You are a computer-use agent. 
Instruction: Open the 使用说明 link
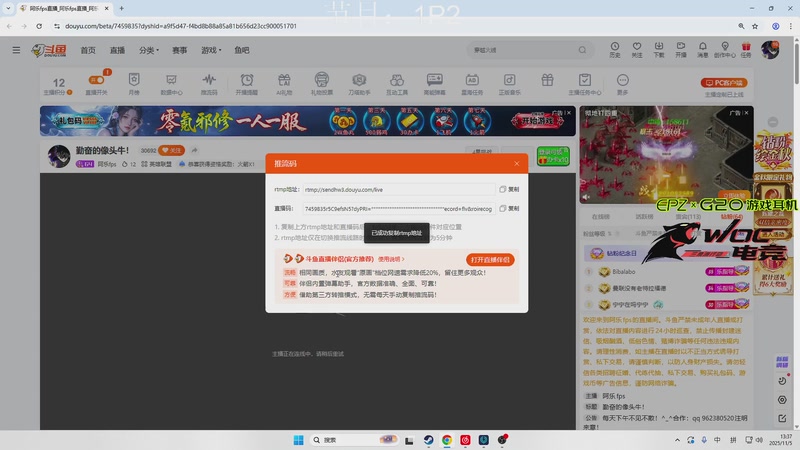click(x=391, y=259)
